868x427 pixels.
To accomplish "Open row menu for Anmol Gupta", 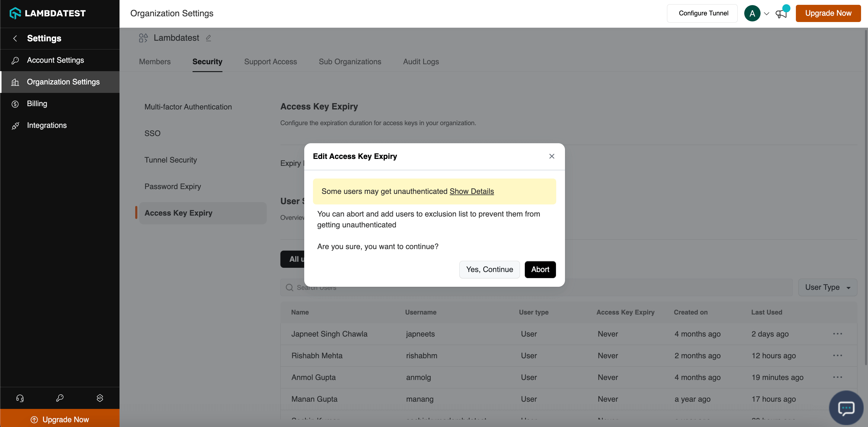I will 837,377.
